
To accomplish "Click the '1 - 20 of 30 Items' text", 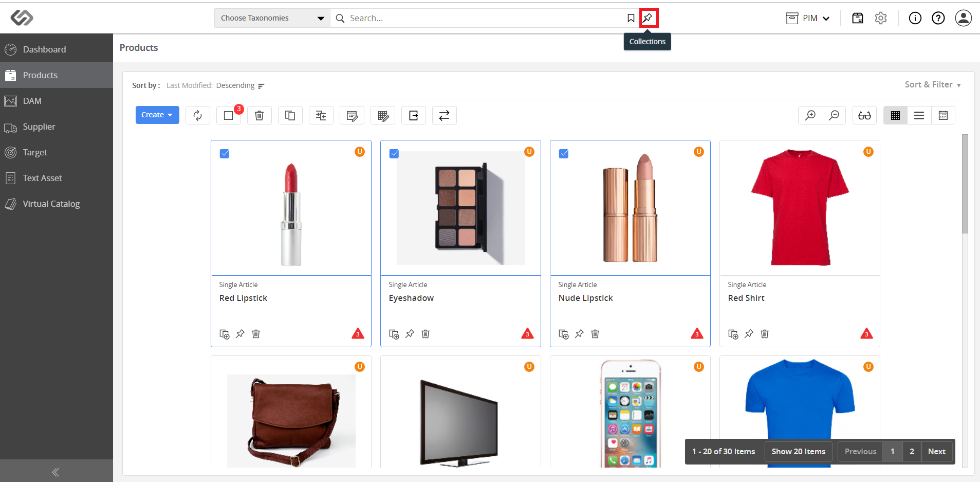I will [x=724, y=452].
